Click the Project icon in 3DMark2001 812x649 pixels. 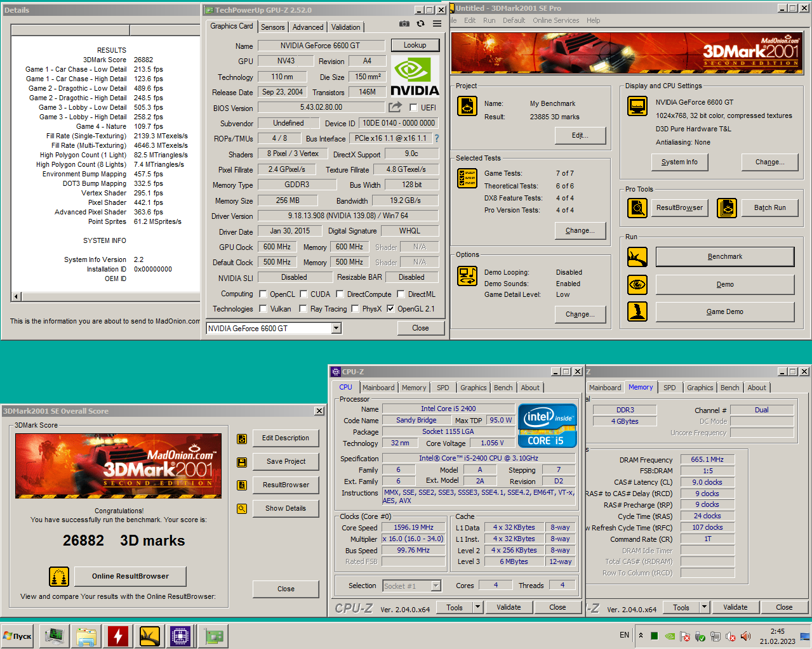pos(467,106)
